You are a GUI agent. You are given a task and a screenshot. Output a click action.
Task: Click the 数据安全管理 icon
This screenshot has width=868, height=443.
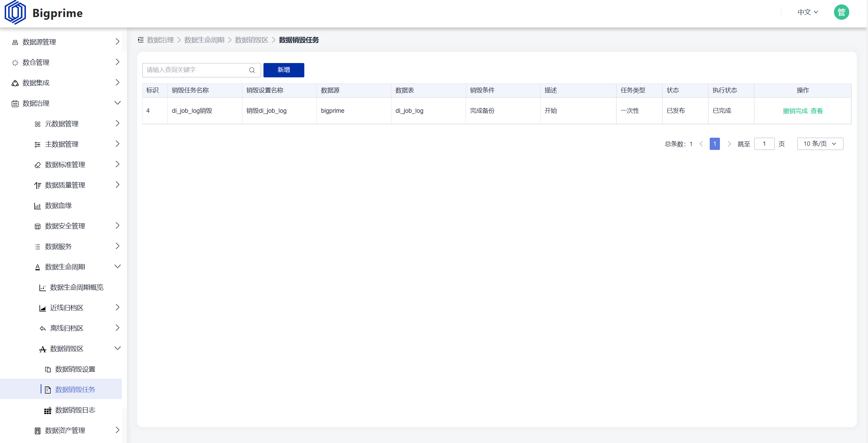coord(37,226)
